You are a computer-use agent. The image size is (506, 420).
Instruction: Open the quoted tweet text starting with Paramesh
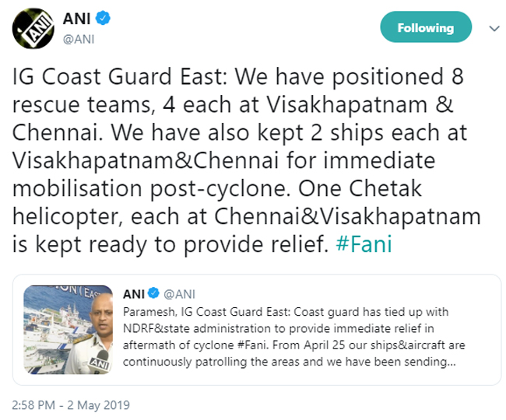click(294, 337)
